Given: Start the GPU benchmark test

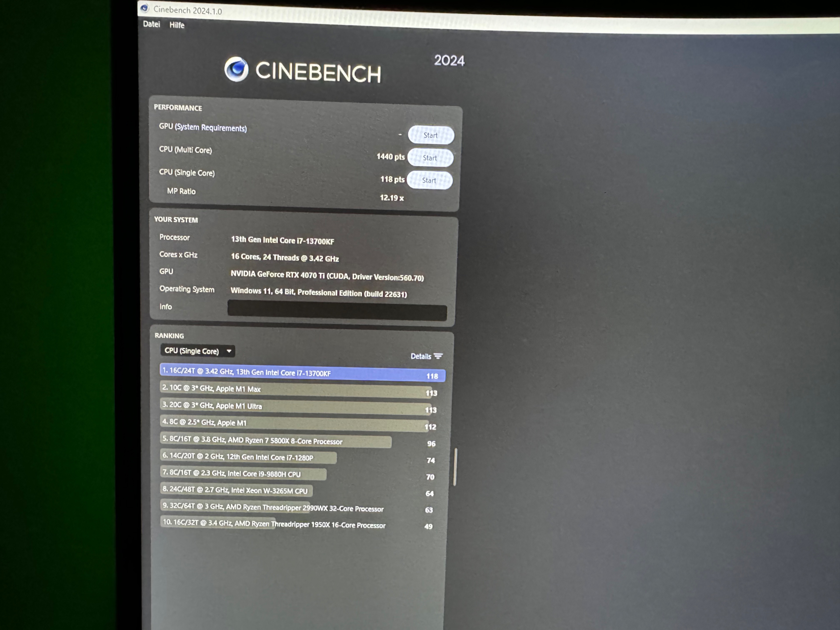Looking at the screenshot, I should [431, 135].
